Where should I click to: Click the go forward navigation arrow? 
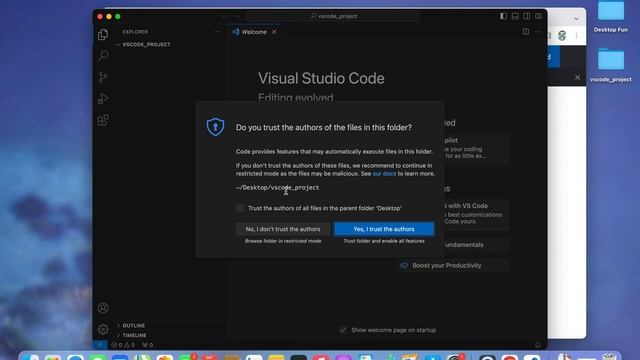pyautogui.click(x=237, y=16)
